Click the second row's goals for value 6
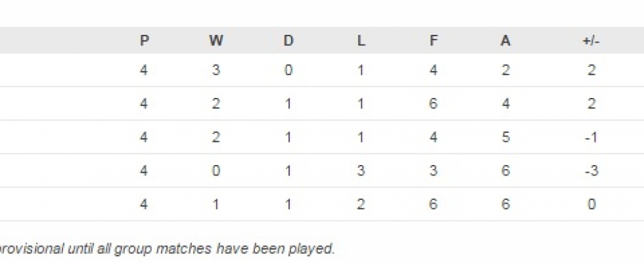The height and width of the screenshot is (263, 644). point(433,104)
